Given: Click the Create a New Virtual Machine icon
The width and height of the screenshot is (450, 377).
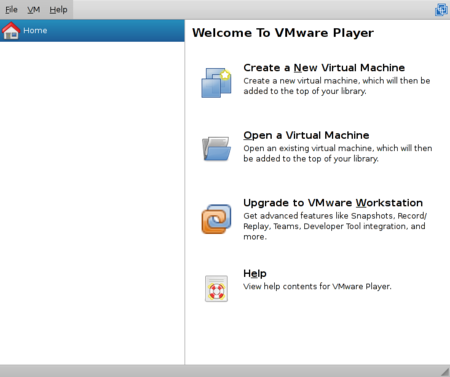Looking at the screenshot, I should click(x=216, y=83).
